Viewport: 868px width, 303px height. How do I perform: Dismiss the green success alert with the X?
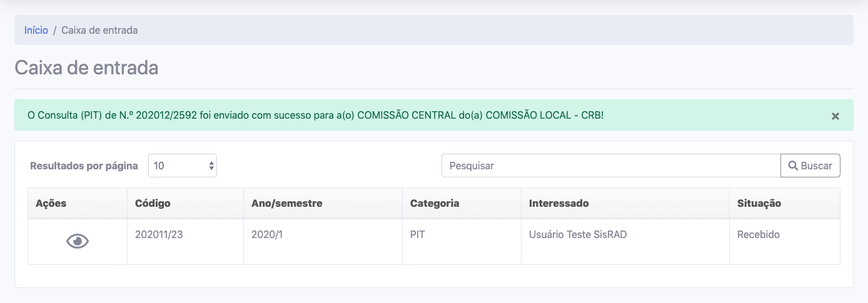[x=835, y=116]
